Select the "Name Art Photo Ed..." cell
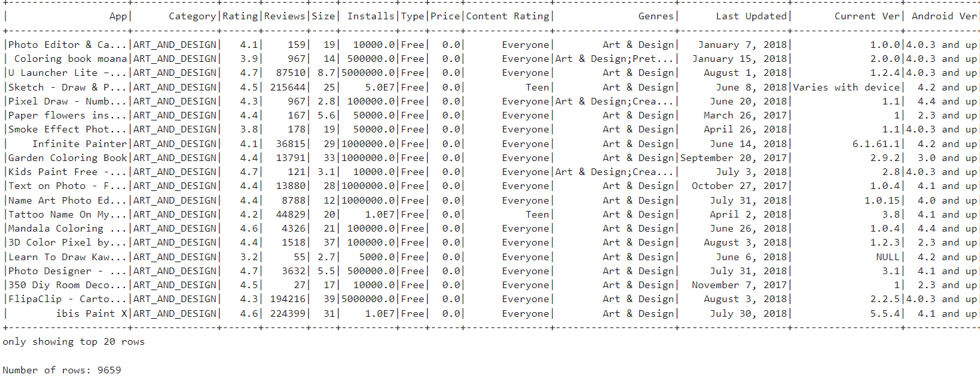The width and height of the screenshot is (980, 376). click(67, 201)
